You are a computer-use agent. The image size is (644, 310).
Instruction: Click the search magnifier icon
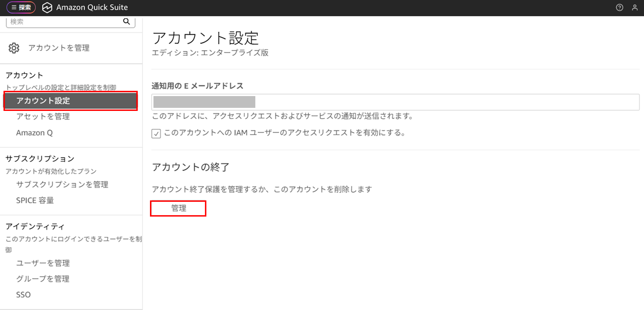click(x=126, y=21)
